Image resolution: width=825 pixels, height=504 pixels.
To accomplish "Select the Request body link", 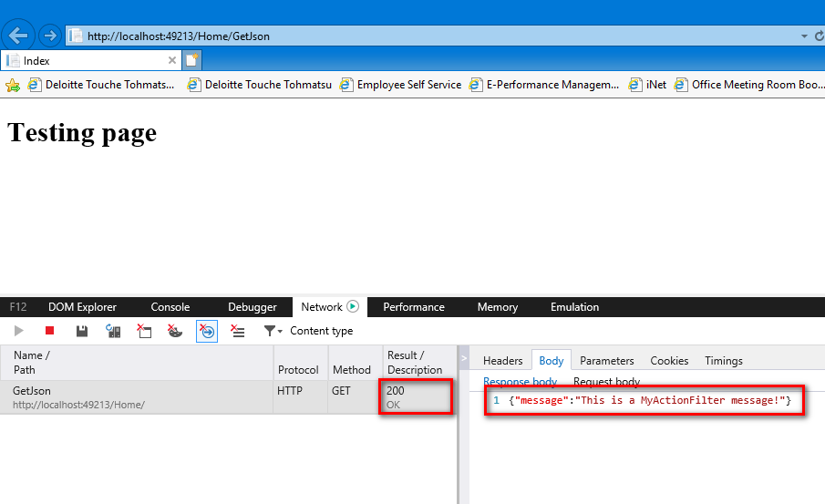I will 606,382.
